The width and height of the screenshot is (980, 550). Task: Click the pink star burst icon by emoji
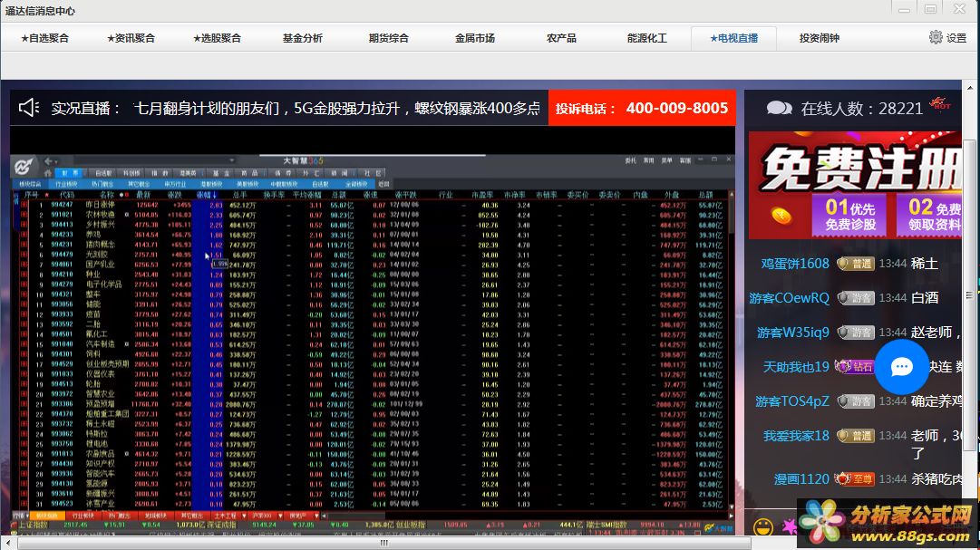pos(790,527)
